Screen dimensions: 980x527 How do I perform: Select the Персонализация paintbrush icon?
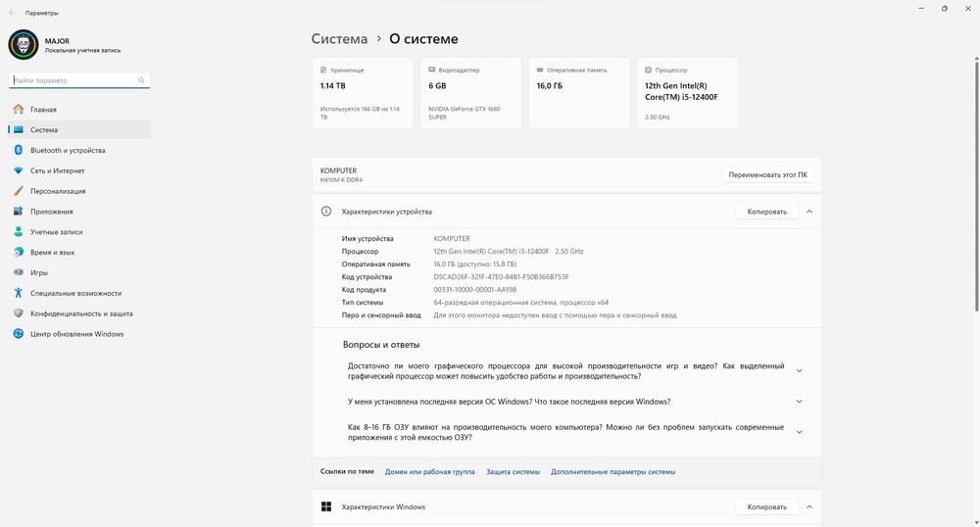18,191
